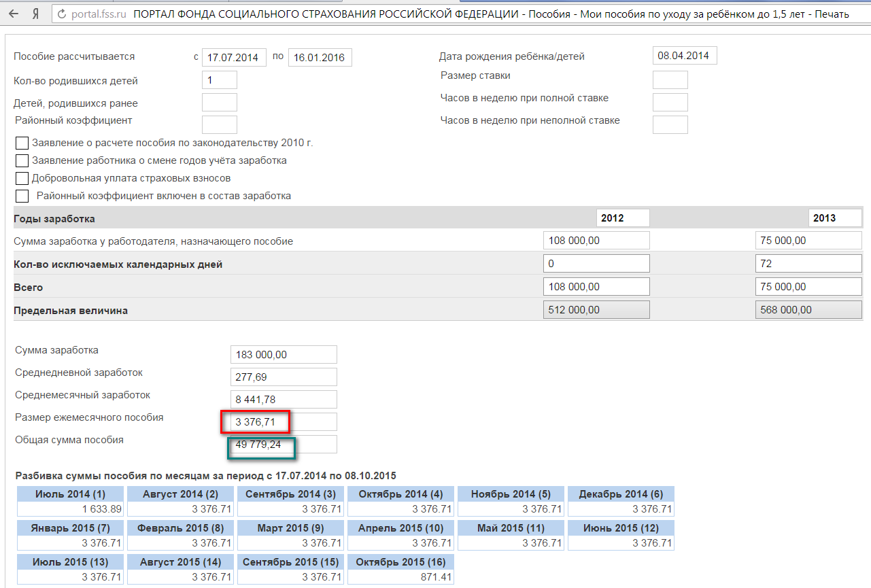Screen dimensions: 871x588
Task: Reload the page with the refresh icon
Action: [x=62, y=14]
